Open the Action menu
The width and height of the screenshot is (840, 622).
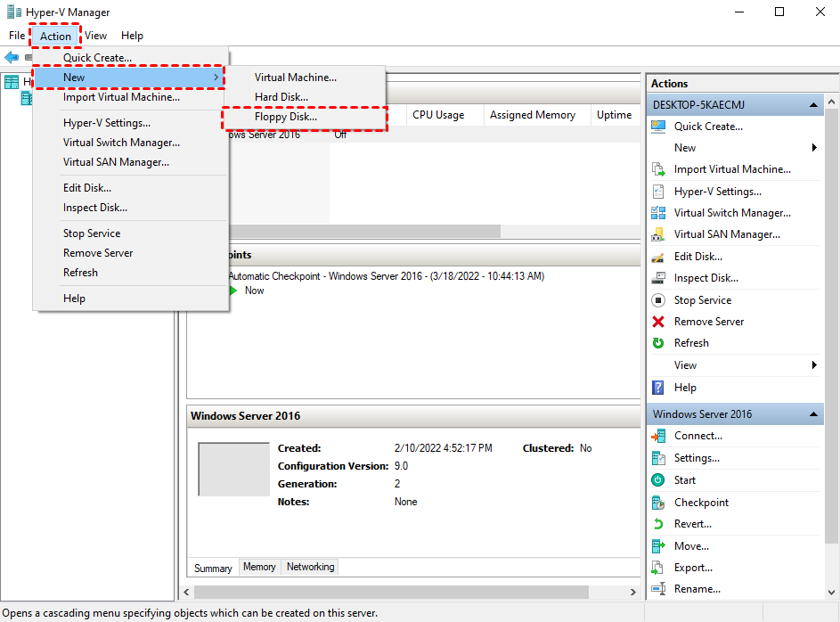tap(55, 36)
